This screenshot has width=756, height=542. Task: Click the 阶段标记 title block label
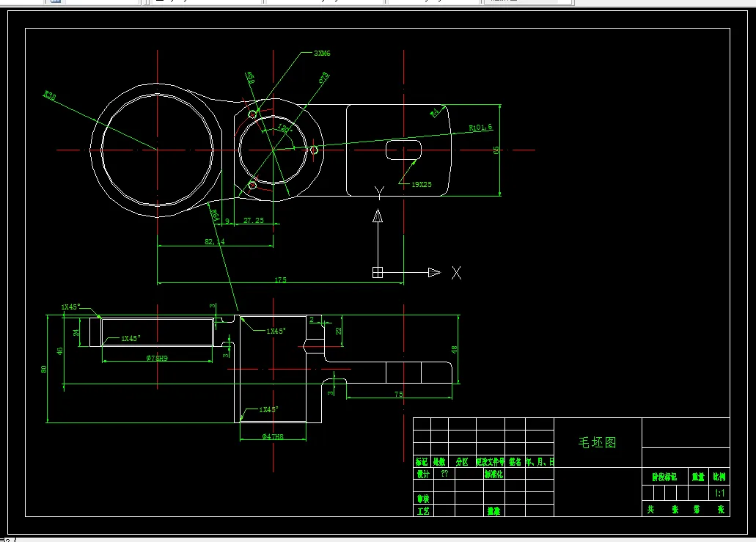pos(664,477)
